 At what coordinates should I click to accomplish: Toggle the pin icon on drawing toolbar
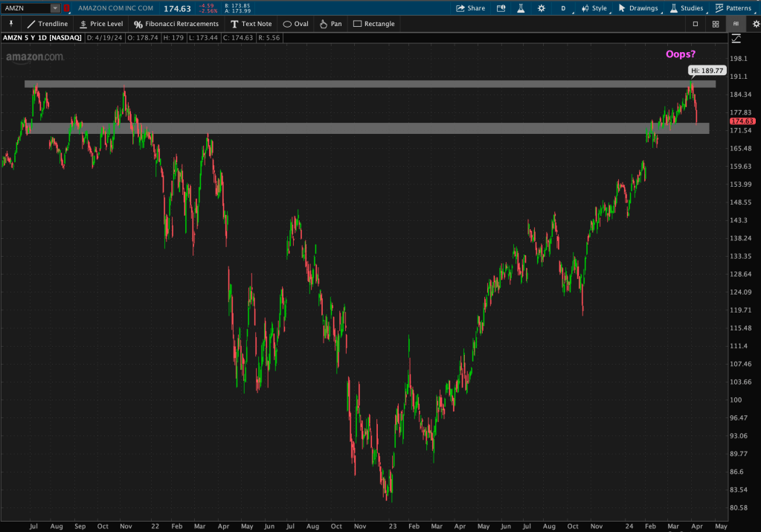pyautogui.click(x=11, y=24)
